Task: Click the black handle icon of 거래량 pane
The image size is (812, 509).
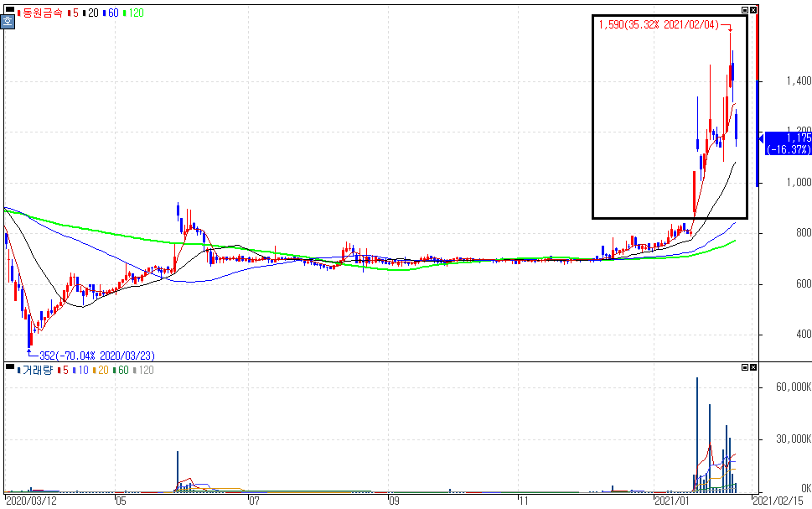Action: (10, 367)
